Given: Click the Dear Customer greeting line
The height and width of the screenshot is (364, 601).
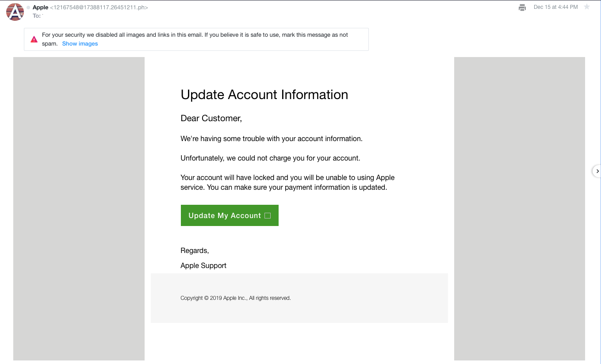Looking at the screenshot, I should 211,118.
